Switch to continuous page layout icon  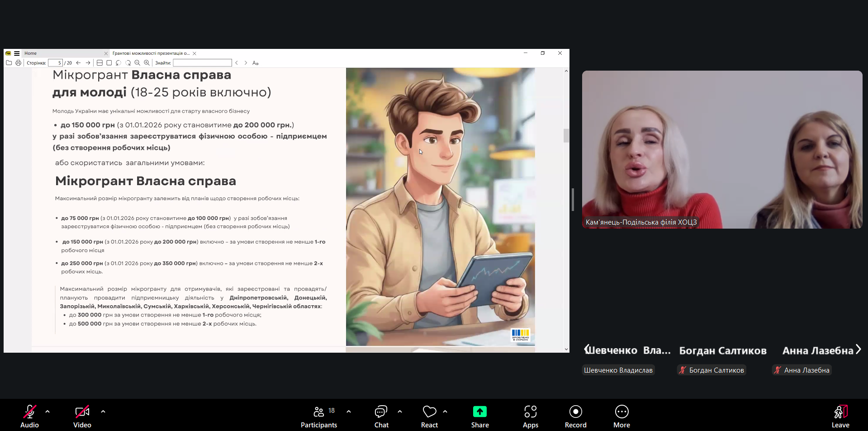(100, 63)
